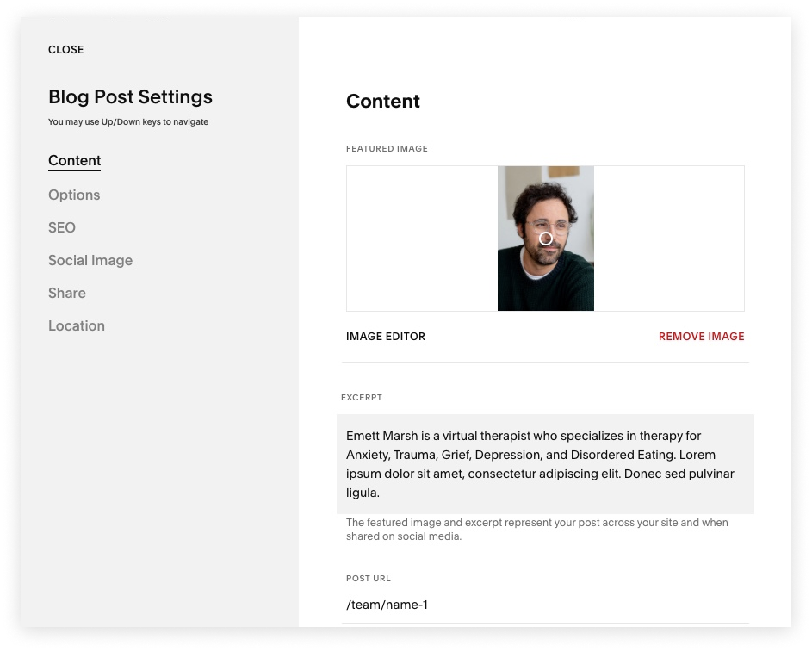This screenshot has width=812, height=651.
Task: Switch to the SEO tab
Action: 62,227
